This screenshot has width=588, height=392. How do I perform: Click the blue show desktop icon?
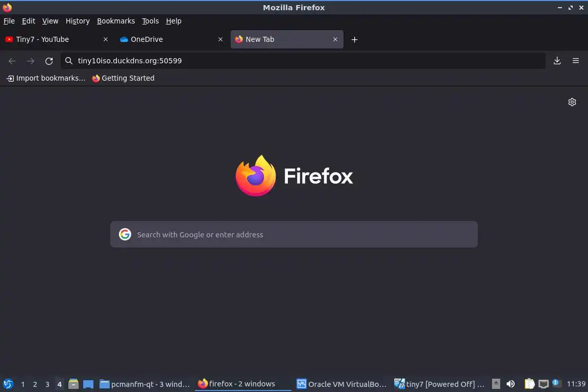(88, 384)
